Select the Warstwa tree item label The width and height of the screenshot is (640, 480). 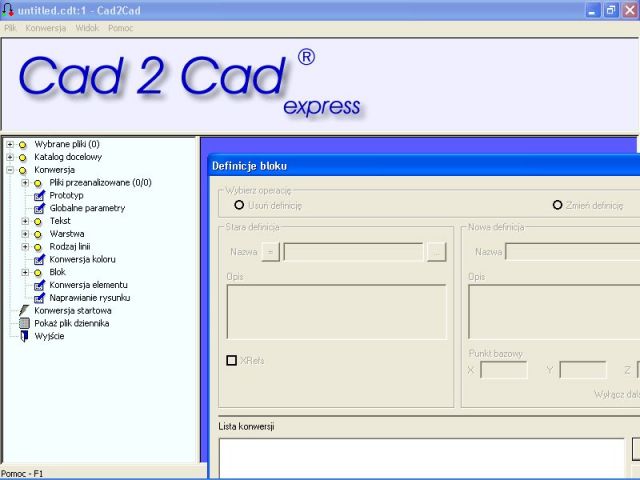[x=67, y=234]
